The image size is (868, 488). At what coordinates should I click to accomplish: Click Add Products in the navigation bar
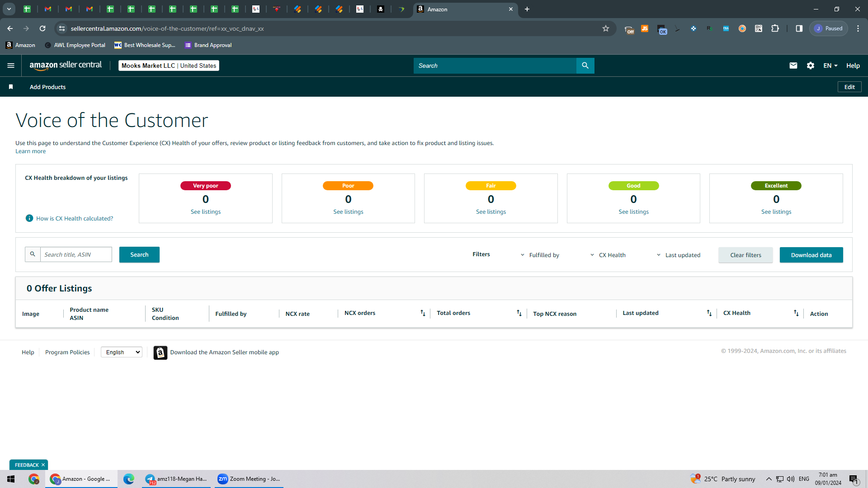[47, 87]
